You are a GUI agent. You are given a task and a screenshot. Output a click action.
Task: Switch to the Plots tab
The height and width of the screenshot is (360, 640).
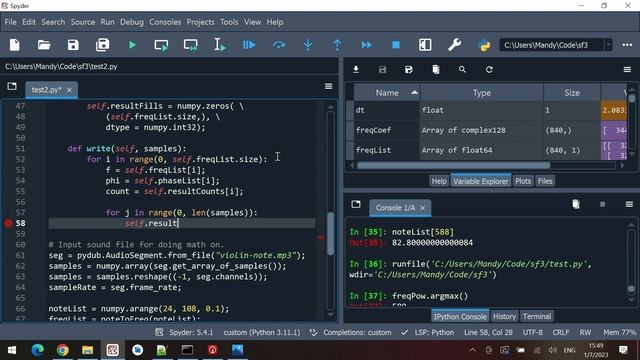(x=523, y=181)
